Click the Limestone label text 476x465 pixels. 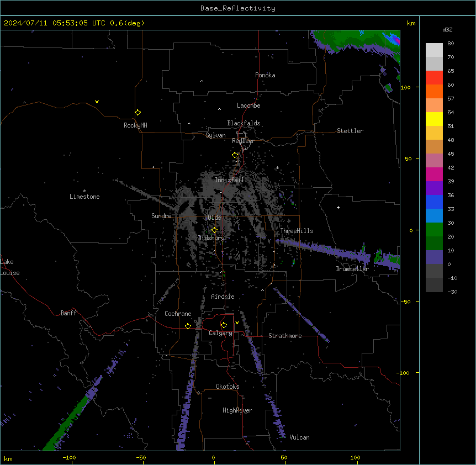tap(84, 197)
